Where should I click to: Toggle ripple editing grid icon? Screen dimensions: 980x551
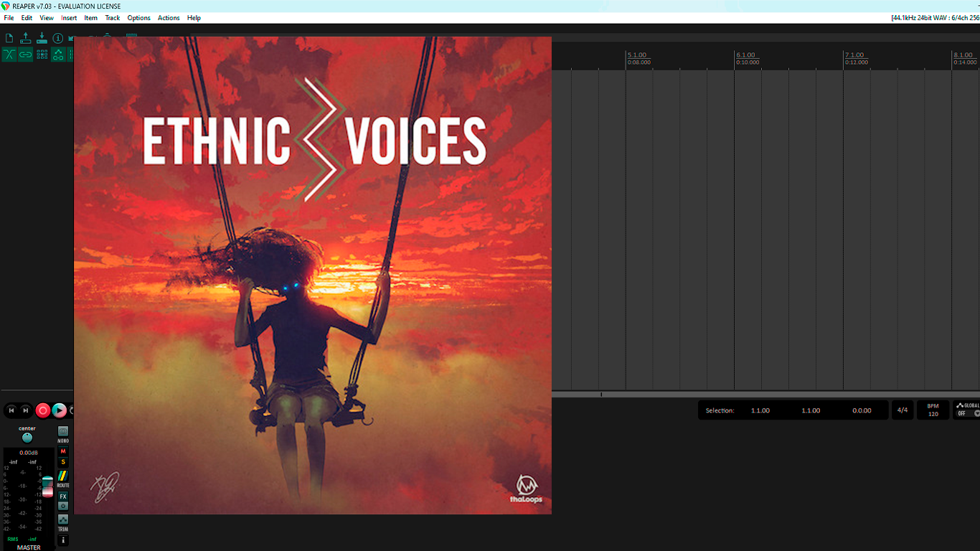click(x=42, y=55)
